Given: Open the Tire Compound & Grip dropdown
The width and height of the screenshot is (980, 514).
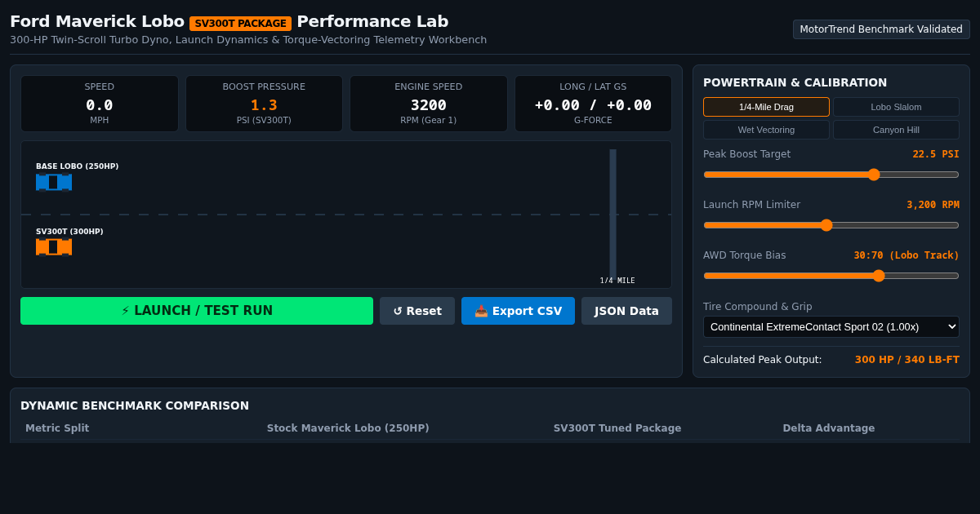Looking at the screenshot, I should coord(831,327).
